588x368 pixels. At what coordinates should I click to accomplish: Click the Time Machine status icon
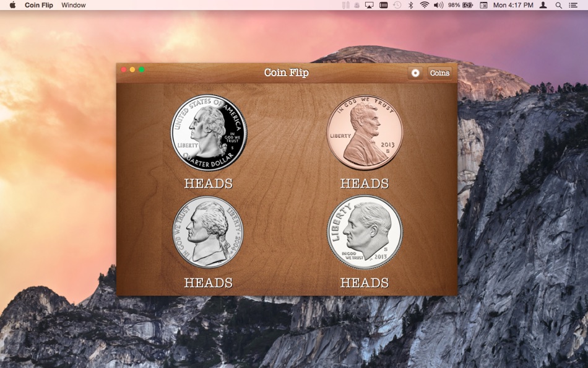pos(397,5)
